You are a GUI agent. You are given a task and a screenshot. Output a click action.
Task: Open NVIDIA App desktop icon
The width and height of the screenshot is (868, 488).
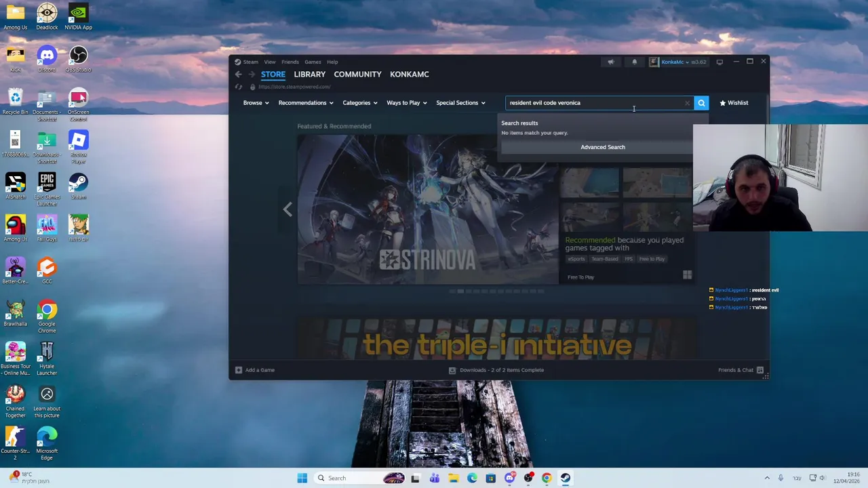tap(79, 17)
